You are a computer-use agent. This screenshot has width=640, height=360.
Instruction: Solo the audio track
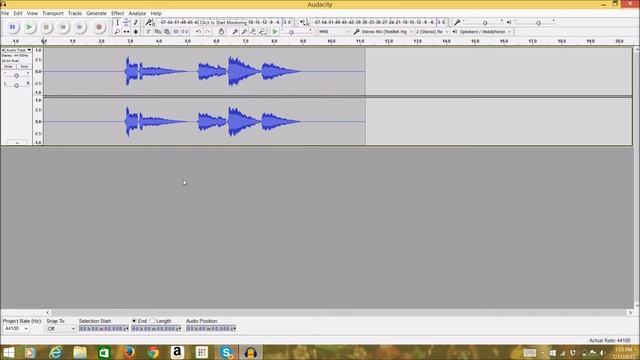point(24,67)
